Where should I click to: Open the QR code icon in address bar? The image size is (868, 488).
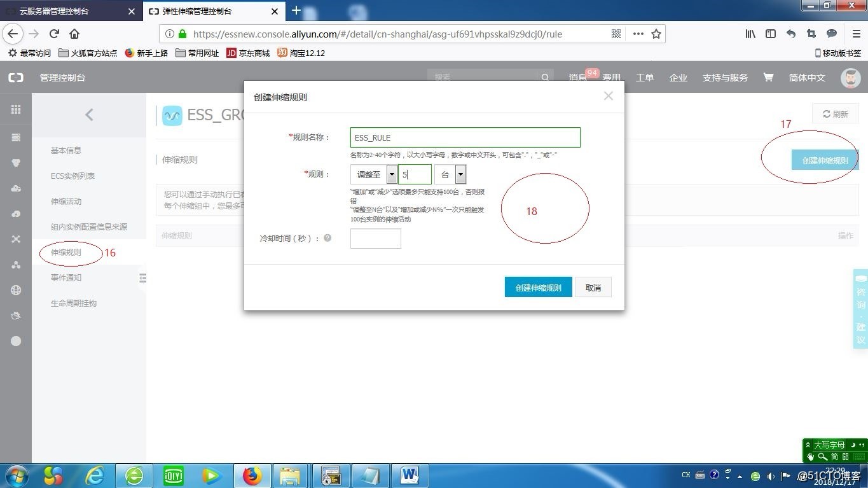tap(616, 34)
